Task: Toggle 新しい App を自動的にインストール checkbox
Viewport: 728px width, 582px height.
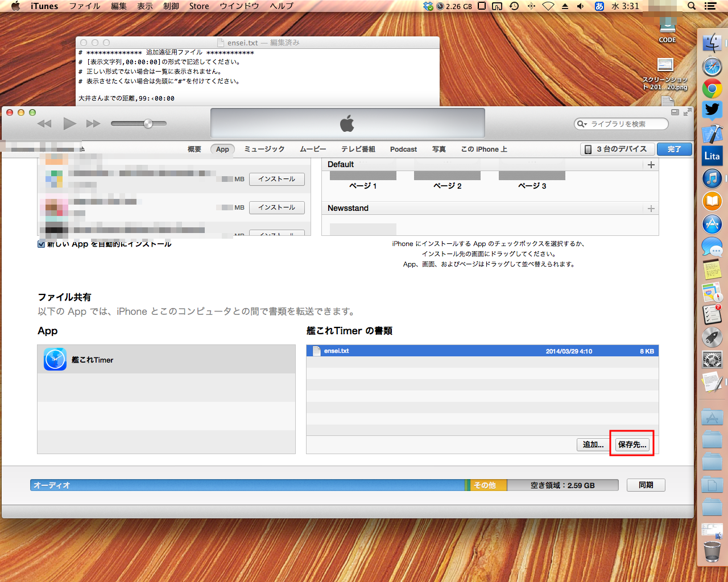Action: pyautogui.click(x=41, y=244)
